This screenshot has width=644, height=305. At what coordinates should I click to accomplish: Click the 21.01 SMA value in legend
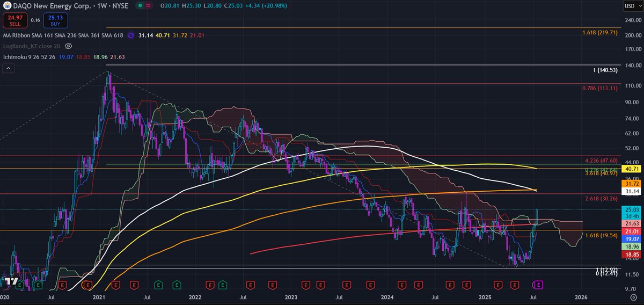[x=196, y=35]
